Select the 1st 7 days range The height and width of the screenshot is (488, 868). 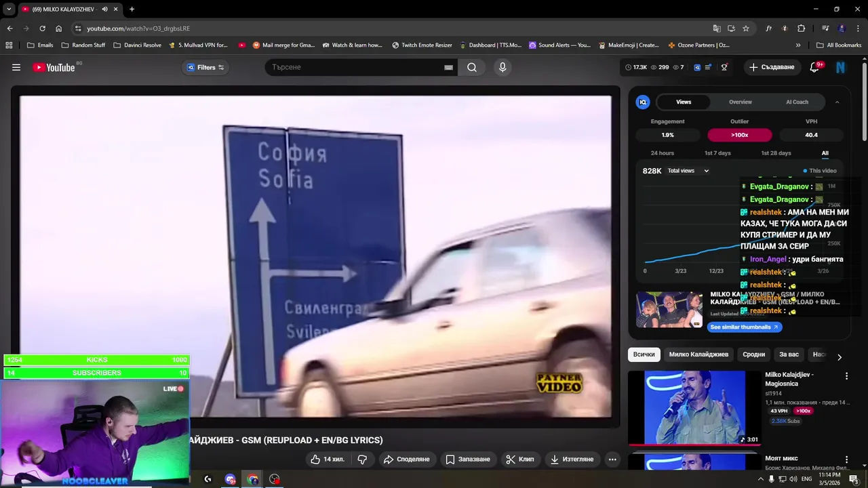tap(717, 153)
